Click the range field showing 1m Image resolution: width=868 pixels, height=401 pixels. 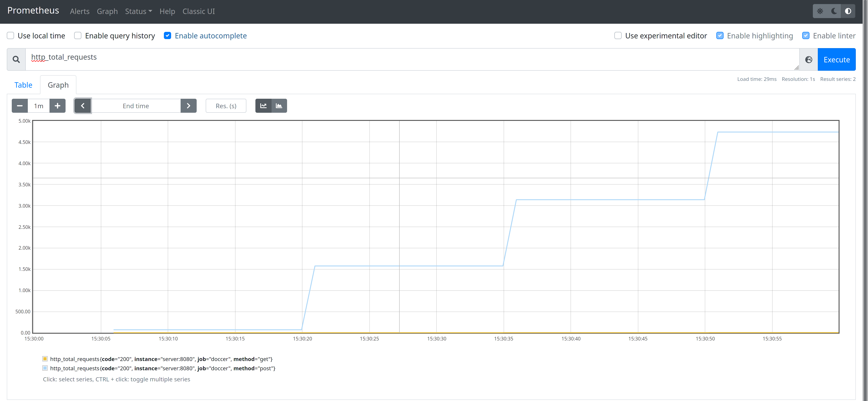click(39, 106)
